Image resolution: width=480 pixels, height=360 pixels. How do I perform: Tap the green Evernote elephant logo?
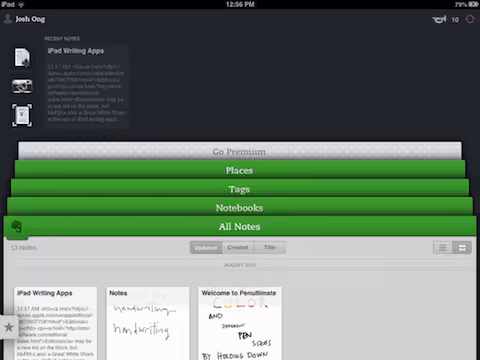(16, 227)
